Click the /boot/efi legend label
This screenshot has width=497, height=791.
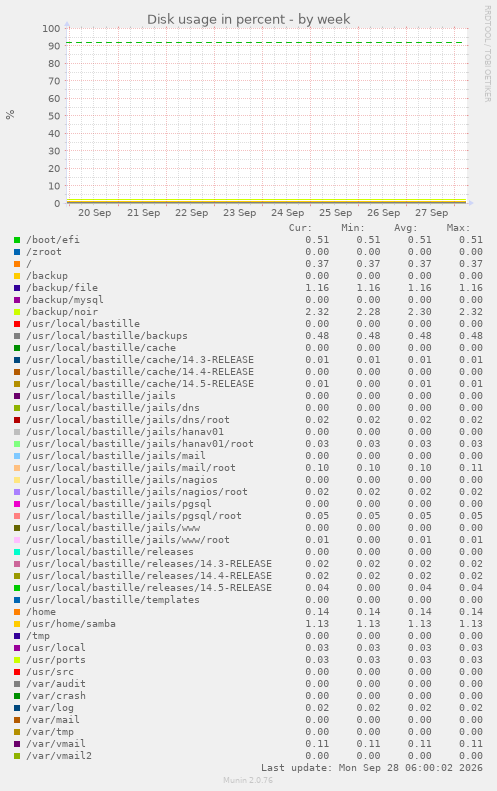[x=53, y=240]
